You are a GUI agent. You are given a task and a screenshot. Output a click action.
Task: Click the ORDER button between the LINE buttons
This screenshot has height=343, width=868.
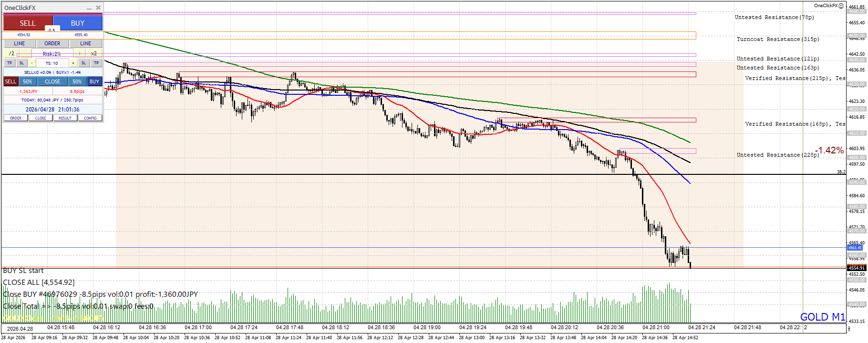(52, 43)
